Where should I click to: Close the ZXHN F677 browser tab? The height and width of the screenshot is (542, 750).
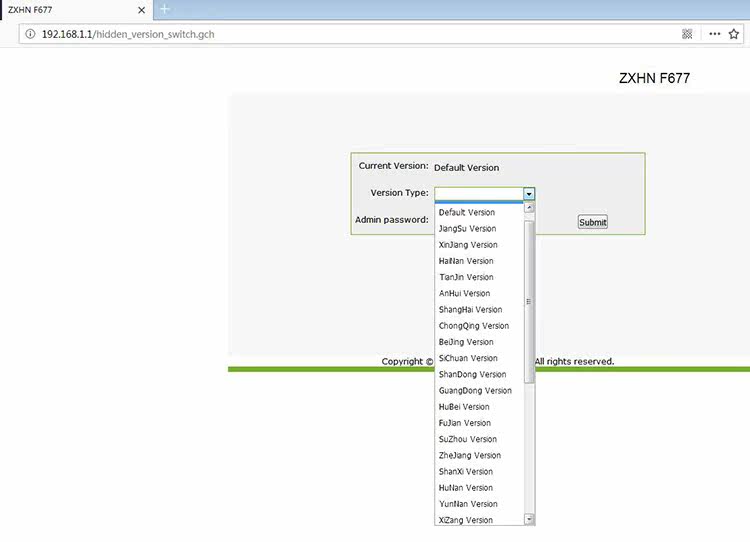pyautogui.click(x=142, y=10)
